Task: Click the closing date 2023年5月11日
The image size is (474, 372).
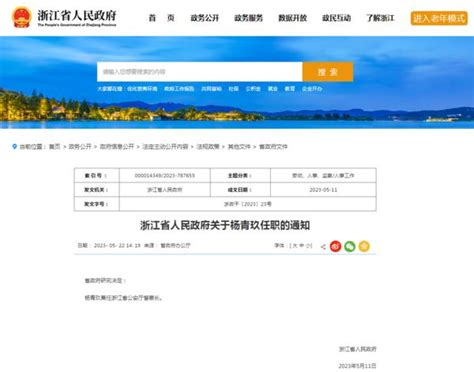Action: (x=357, y=366)
